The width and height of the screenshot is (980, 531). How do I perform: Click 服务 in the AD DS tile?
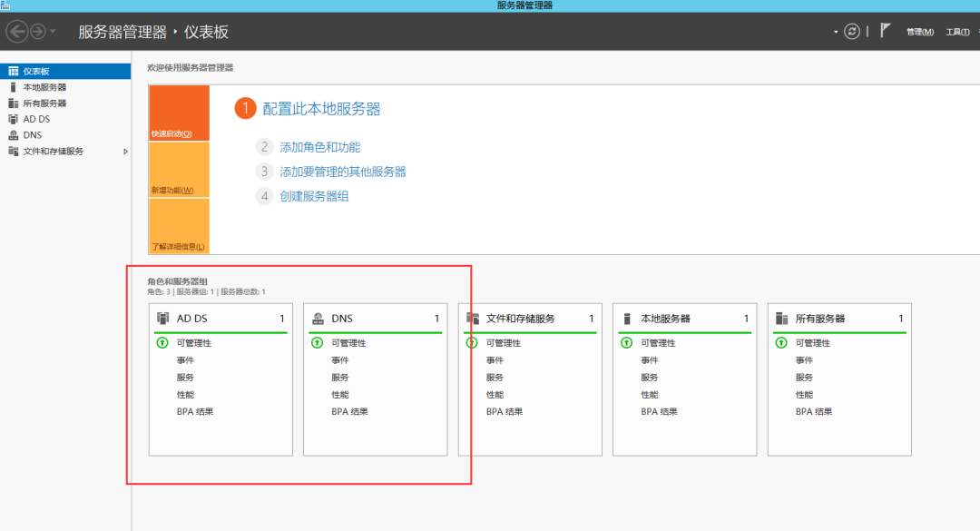185,377
